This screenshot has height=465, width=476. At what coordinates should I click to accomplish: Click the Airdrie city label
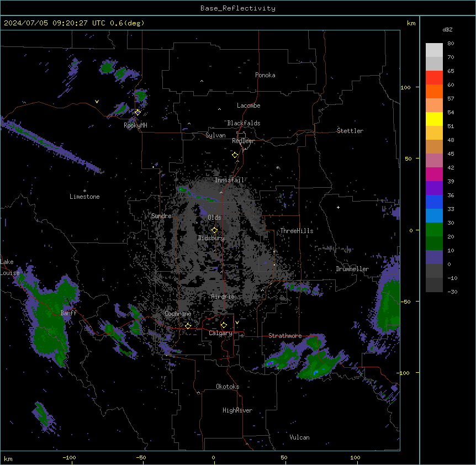pyautogui.click(x=223, y=297)
